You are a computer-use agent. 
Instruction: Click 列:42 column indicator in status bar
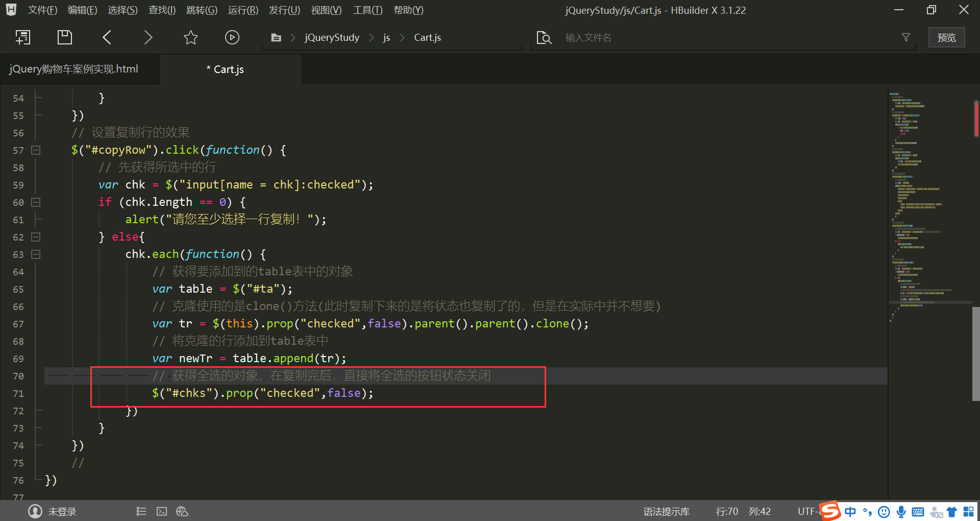[x=759, y=511]
